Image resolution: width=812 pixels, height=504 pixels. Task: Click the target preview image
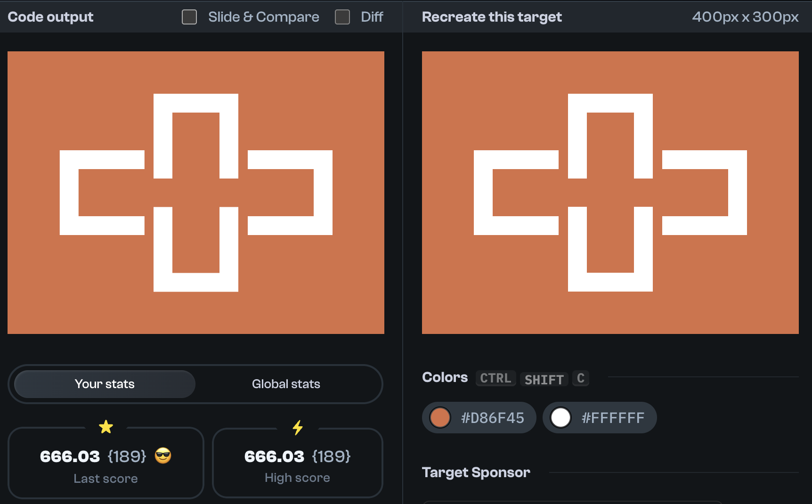[610, 192]
